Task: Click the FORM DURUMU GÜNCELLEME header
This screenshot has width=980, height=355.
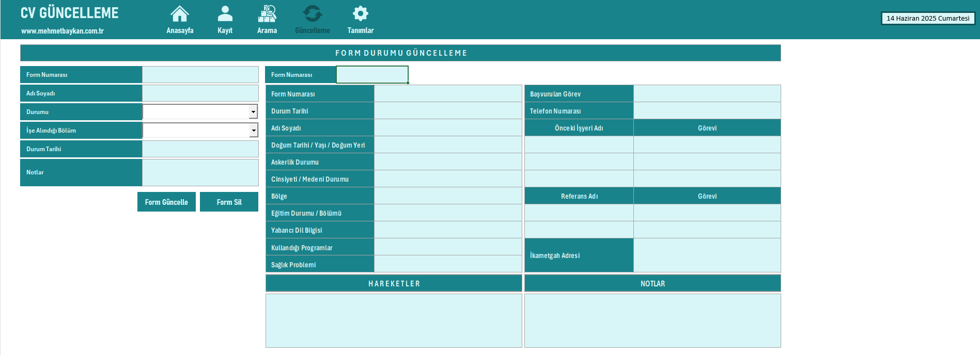Action: click(x=401, y=53)
